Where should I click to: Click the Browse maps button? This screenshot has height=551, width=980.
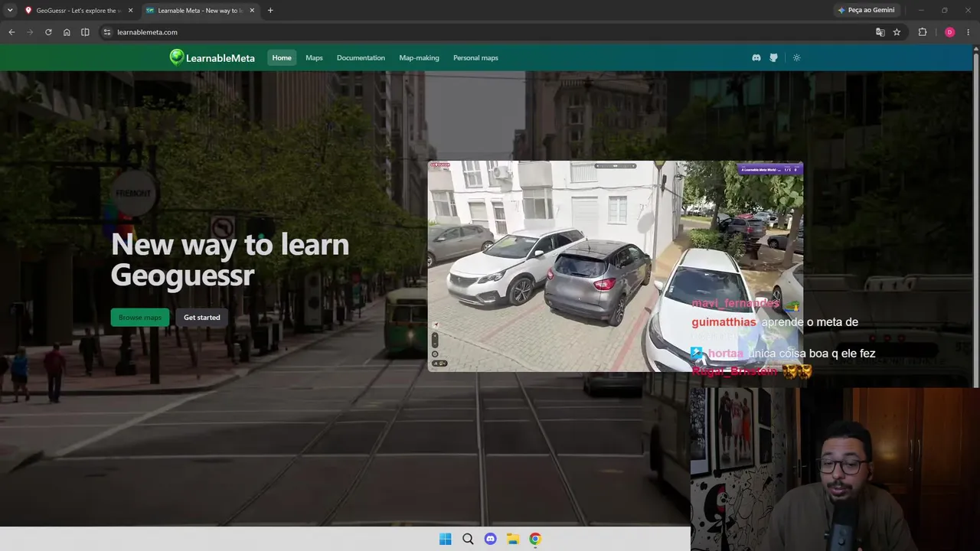tap(140, 318)
